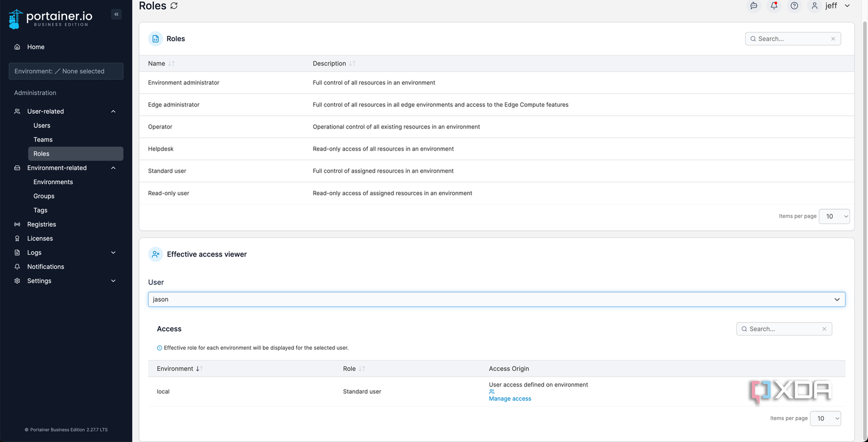868x442 pixels.
Task: Click the Edge administrator role name
Action: (x=174, y=105)
